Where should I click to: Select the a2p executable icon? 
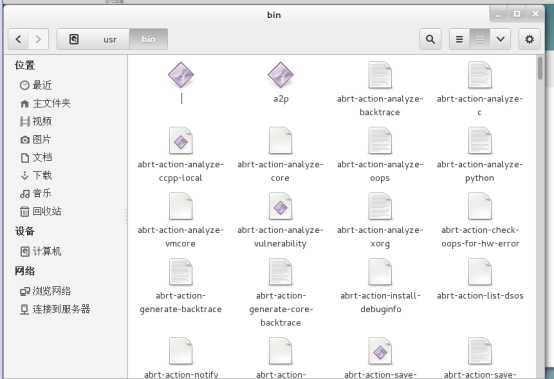pyautogui.click(x=281, y=75)
